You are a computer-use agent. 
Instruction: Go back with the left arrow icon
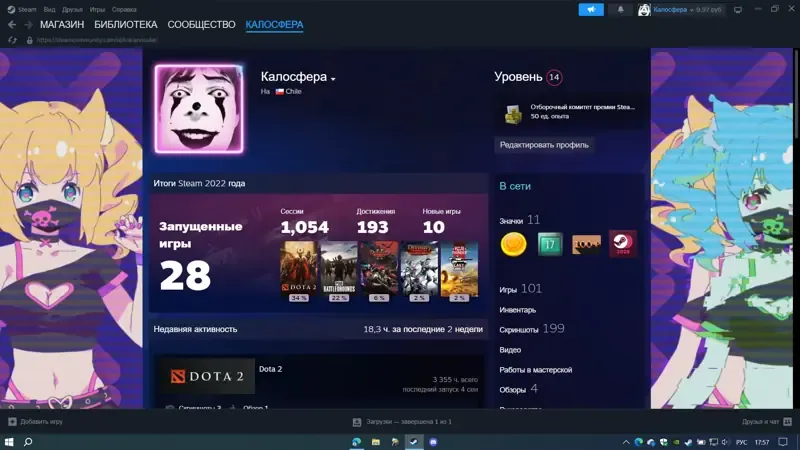pos(12,24)
